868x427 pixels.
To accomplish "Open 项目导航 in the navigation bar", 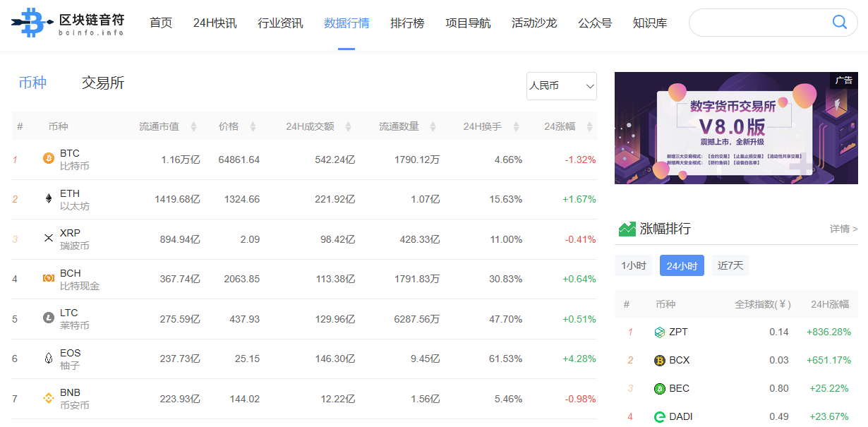I will (x=468, y=23).
